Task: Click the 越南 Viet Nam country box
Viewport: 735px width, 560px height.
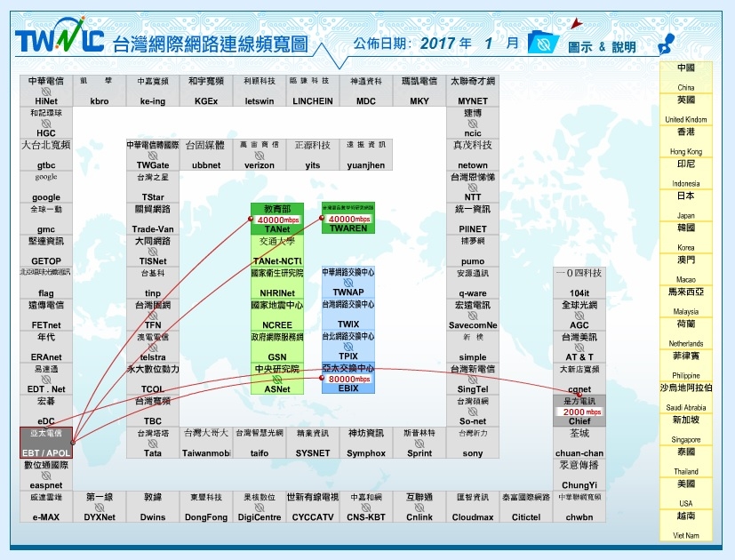Action: point(686,525)
